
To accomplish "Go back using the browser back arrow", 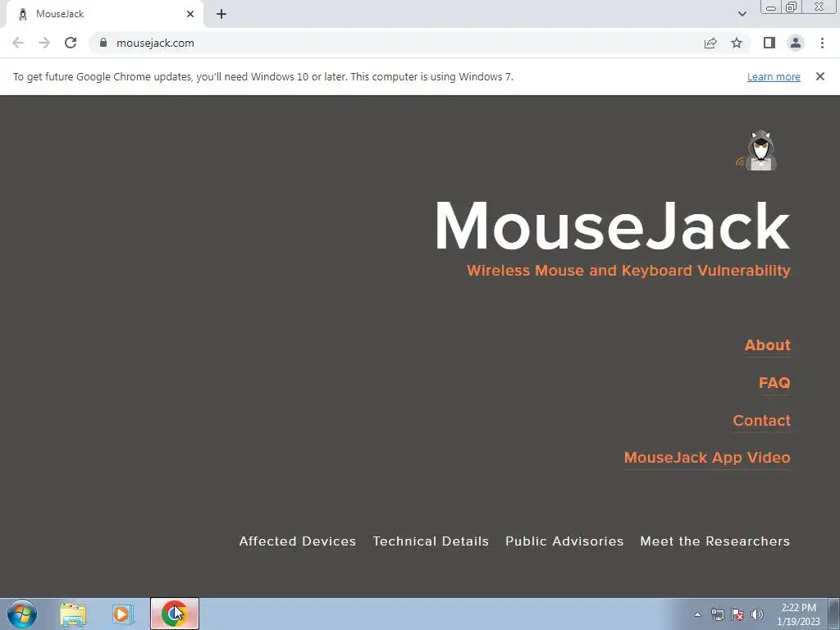I will coord(18,43).
